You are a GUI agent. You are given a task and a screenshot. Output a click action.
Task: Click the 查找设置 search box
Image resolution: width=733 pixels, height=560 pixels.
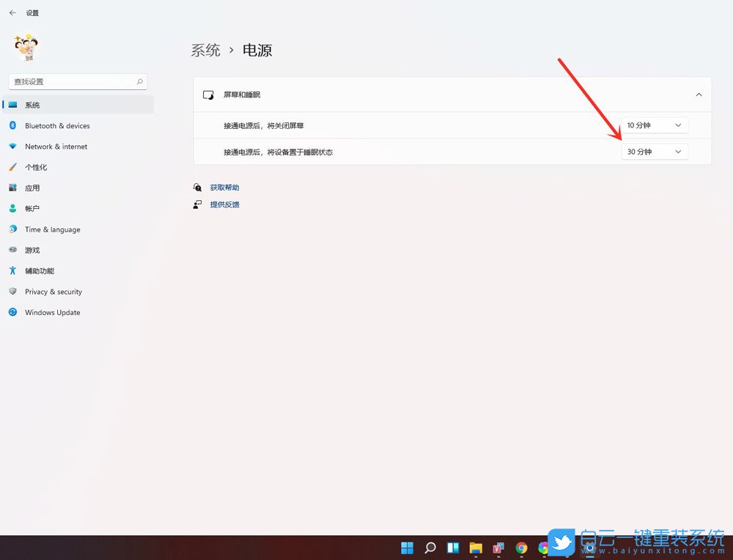click(x=73, y=81)
